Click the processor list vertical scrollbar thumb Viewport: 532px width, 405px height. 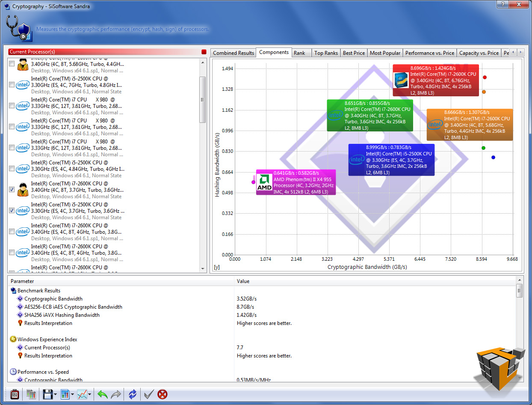tap(203, 99)
